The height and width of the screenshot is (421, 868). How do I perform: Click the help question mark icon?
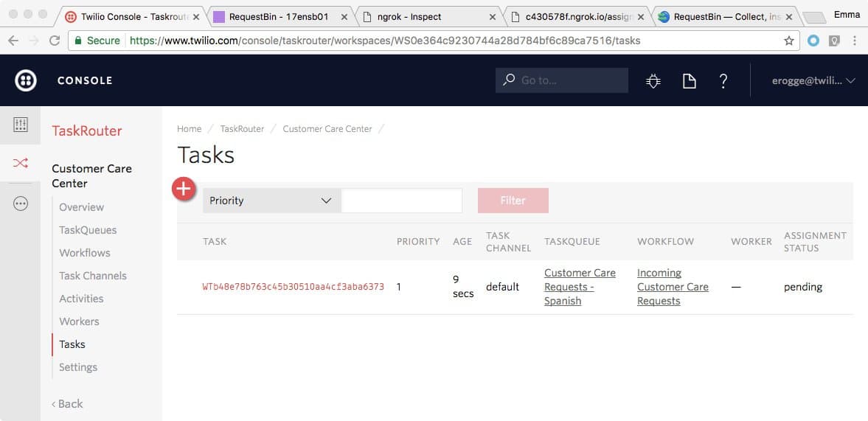click(723, 81)
